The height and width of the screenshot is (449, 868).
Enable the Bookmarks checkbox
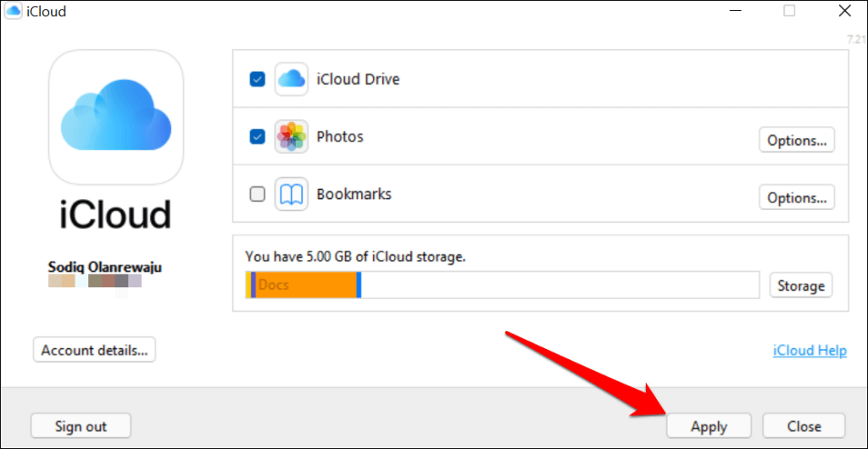pos(258,194)
